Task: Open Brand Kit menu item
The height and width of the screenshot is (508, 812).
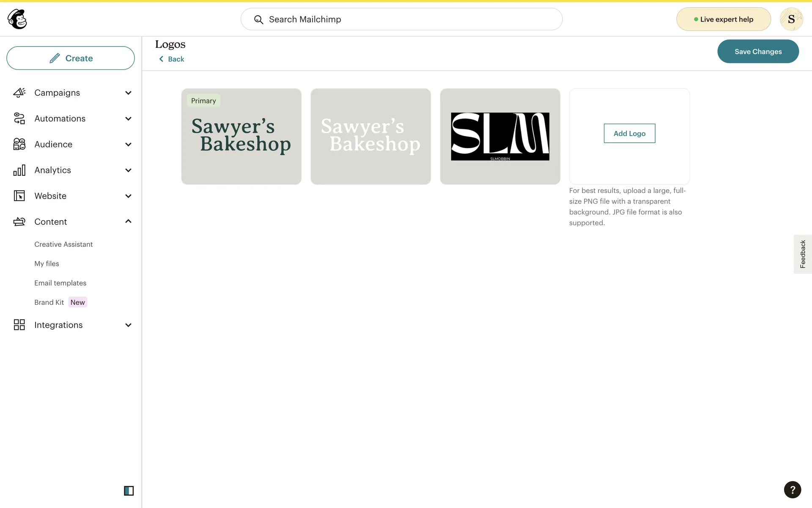Action: tap(49, 302)
